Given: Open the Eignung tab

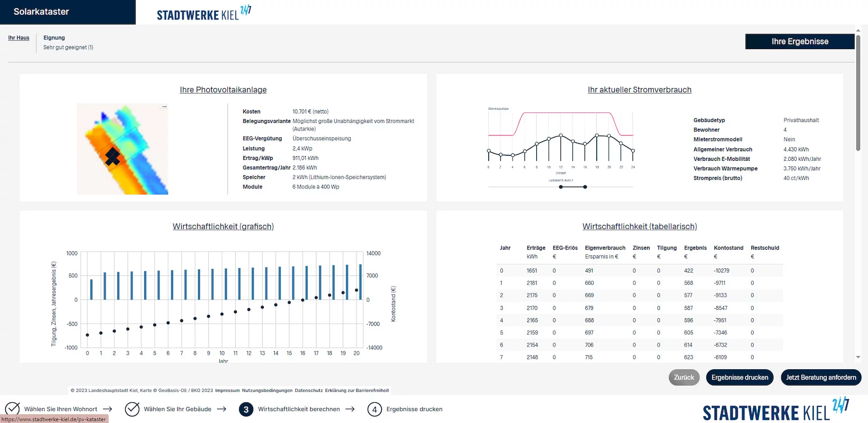Looking at the screenshot, I should click(x=54, y=38).
